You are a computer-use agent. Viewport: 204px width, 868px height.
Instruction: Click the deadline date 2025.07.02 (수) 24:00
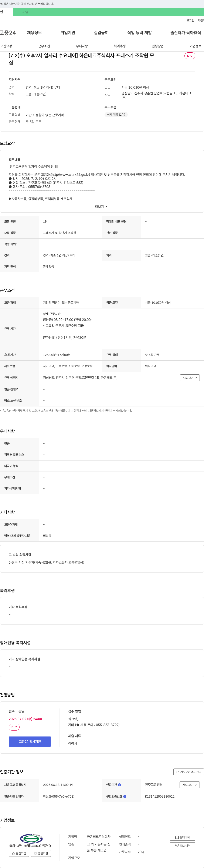(x=25, y=719)
